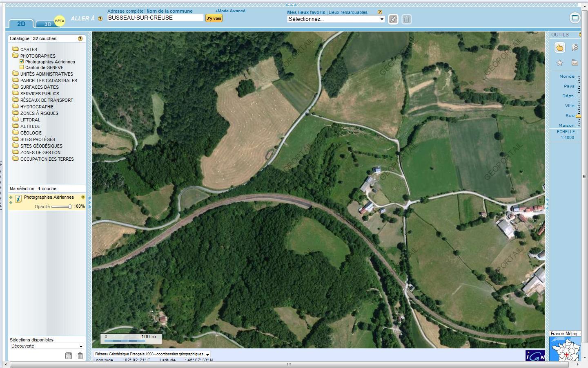
Task: Click the envelope mail tool icon
Action: pos(575,63)
